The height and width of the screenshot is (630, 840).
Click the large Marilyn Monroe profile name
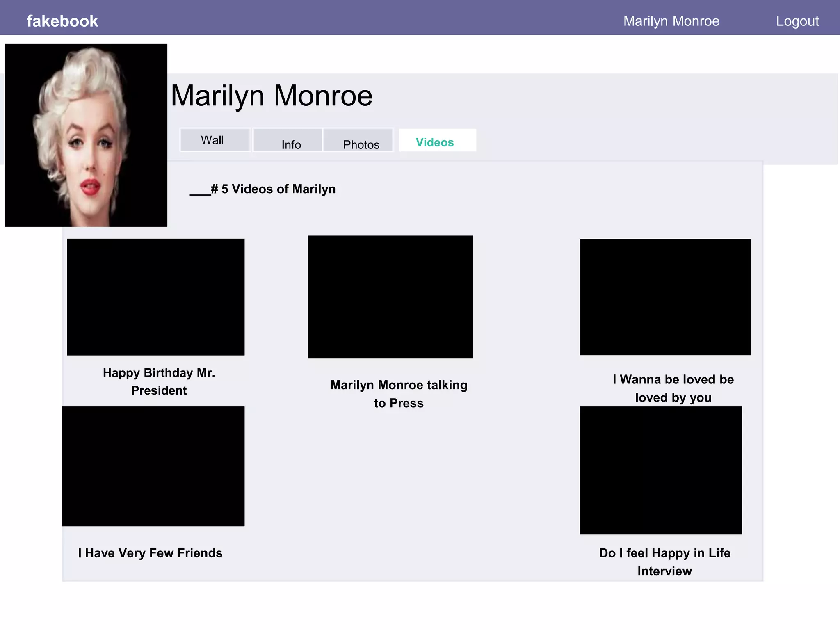(x=272, y=96)
